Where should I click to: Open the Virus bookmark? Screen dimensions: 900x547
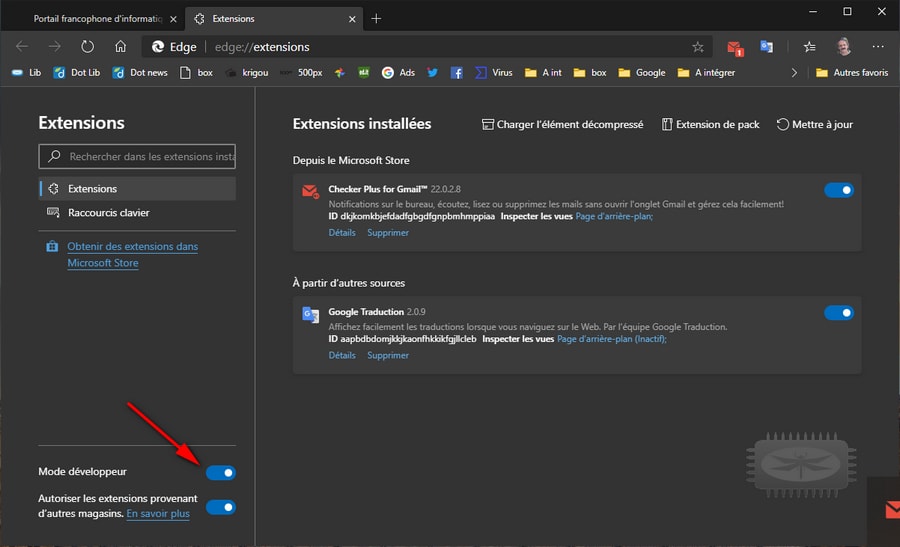[494, 72]
